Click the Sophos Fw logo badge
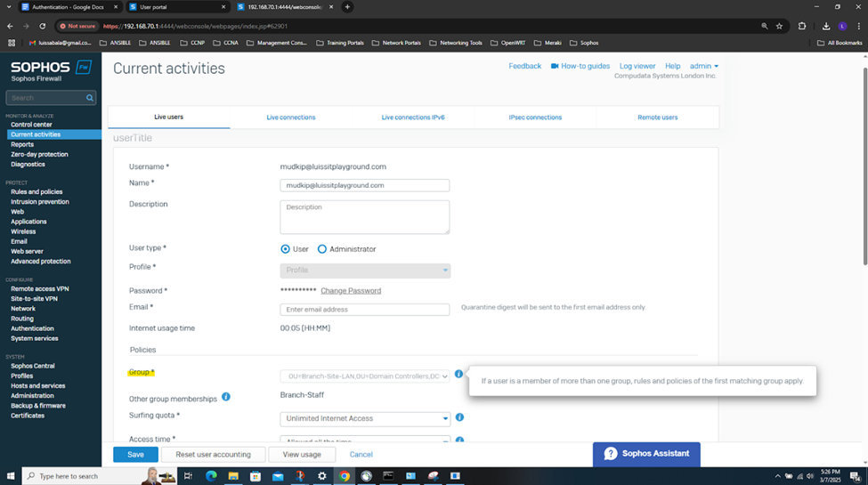This screenshot has width=868, height=485. tap(84, 67)
